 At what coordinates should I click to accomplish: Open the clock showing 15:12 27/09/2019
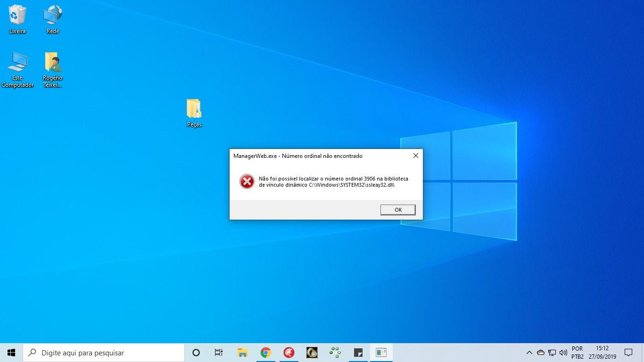[x=602, y=353]
